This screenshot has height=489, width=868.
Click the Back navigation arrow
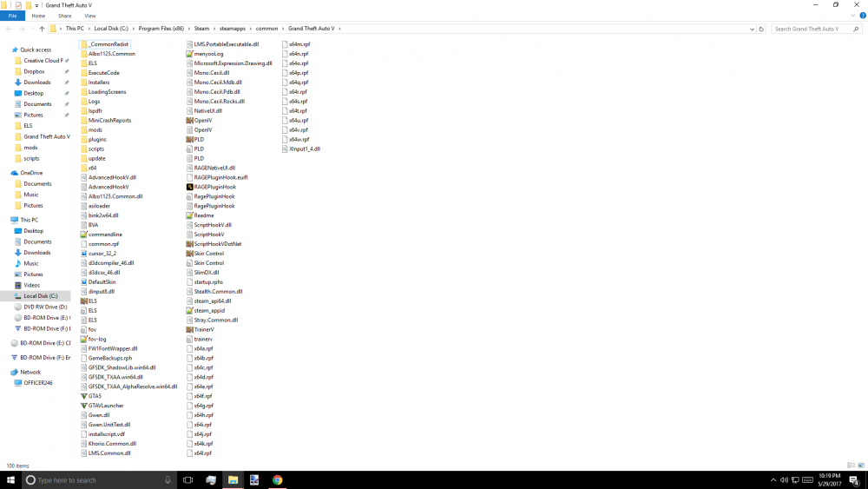click(9, 29)
